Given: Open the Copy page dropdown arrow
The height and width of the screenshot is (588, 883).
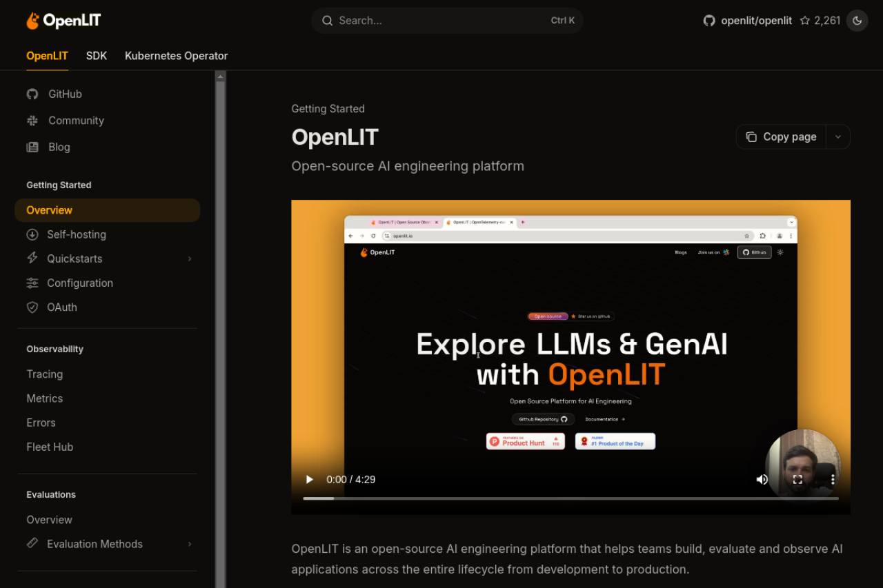Looking at the screenshot, I should coord(838,136).
